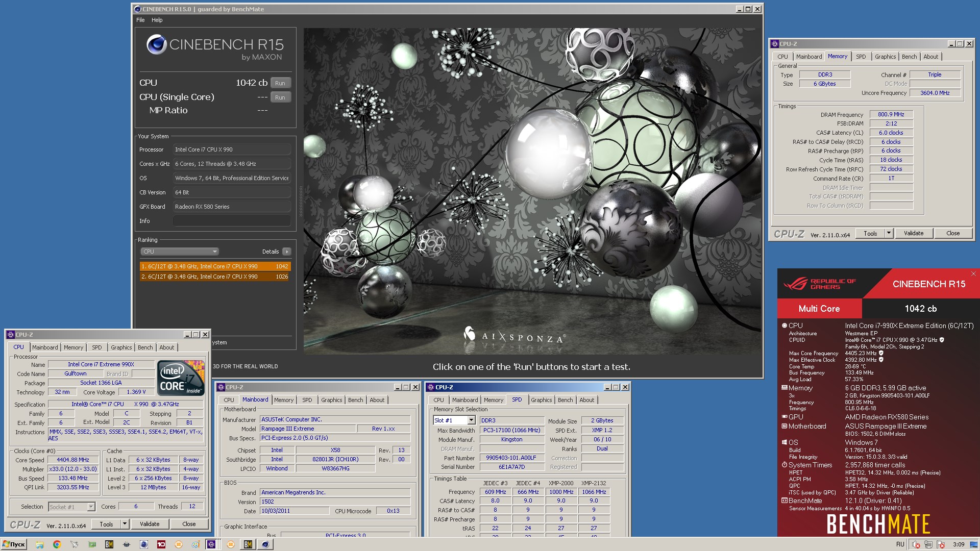This screenshot has height=551, width=980.
Task: Click Close in the bottom-left CPU-Z window
Action: coord(189,524)
